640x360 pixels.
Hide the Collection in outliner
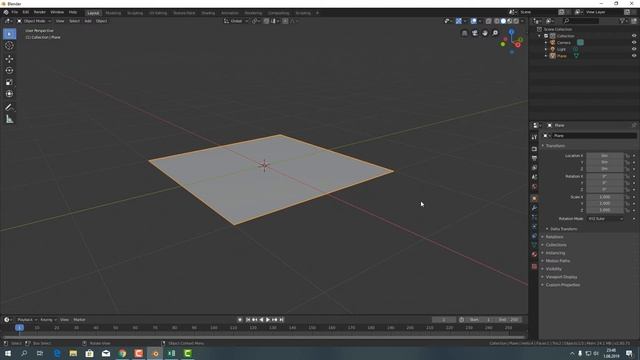tap(634, 36)
